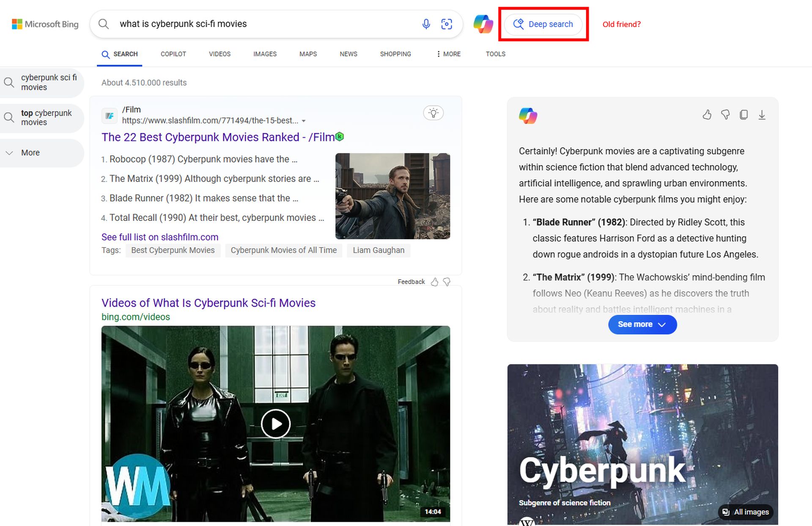Click the Matrix video play button thumbnail
812x526 pixels.
click(275, 422)
